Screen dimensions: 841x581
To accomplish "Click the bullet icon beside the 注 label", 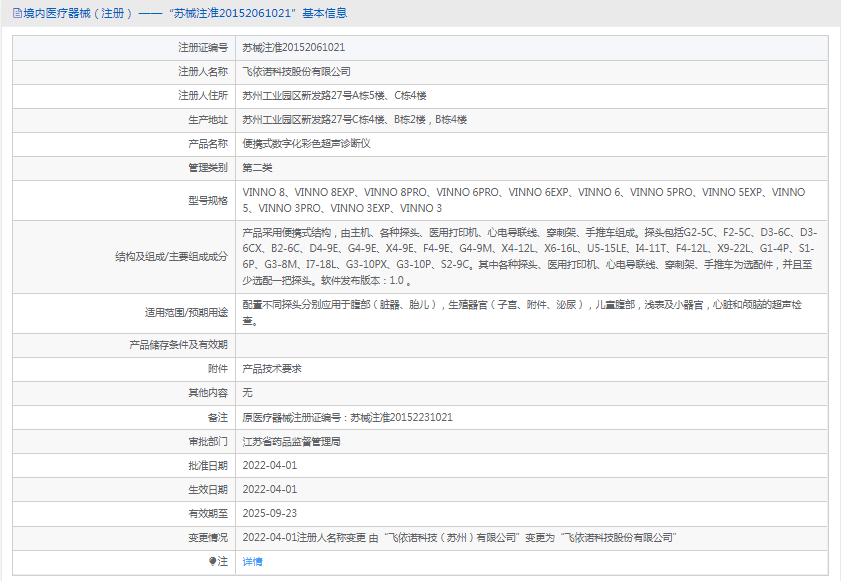I will click(212, 562).
